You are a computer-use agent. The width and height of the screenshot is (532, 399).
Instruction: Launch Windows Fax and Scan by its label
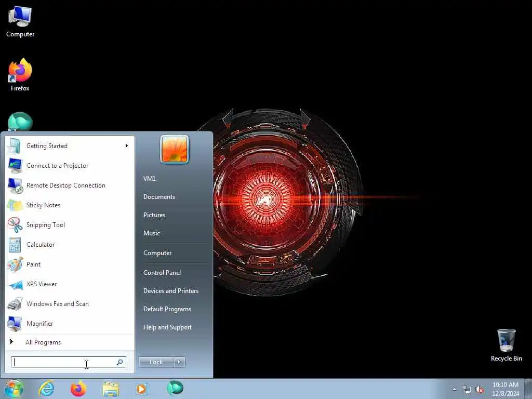57,304
